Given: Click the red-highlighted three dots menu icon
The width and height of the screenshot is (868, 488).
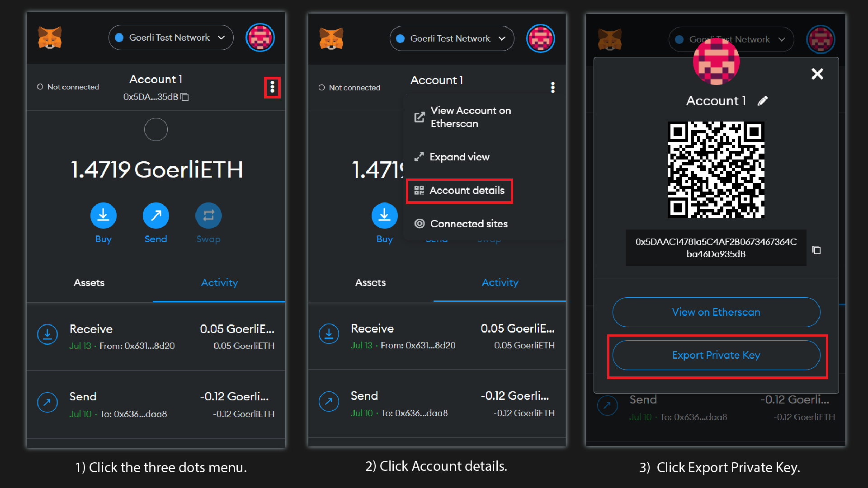Looking at the screenshot, I should [272, 87].
